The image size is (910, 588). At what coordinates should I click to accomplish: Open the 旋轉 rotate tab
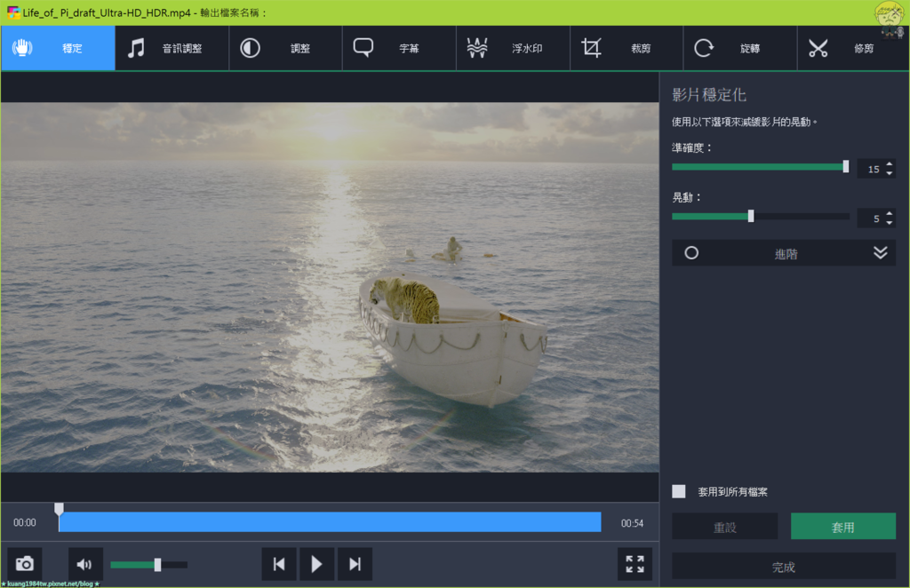tap(740, 48)
